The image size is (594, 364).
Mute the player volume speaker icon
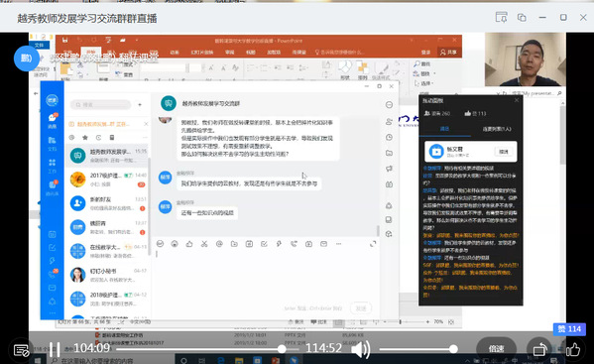(360, 349)
